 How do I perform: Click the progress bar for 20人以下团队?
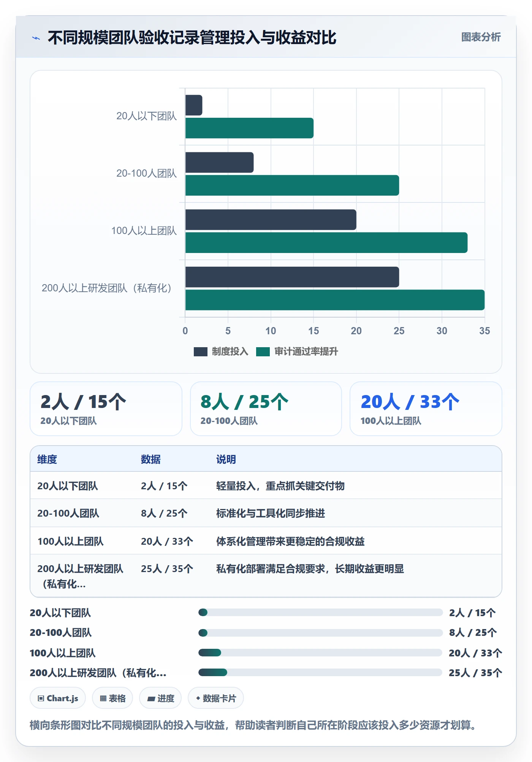320,612
